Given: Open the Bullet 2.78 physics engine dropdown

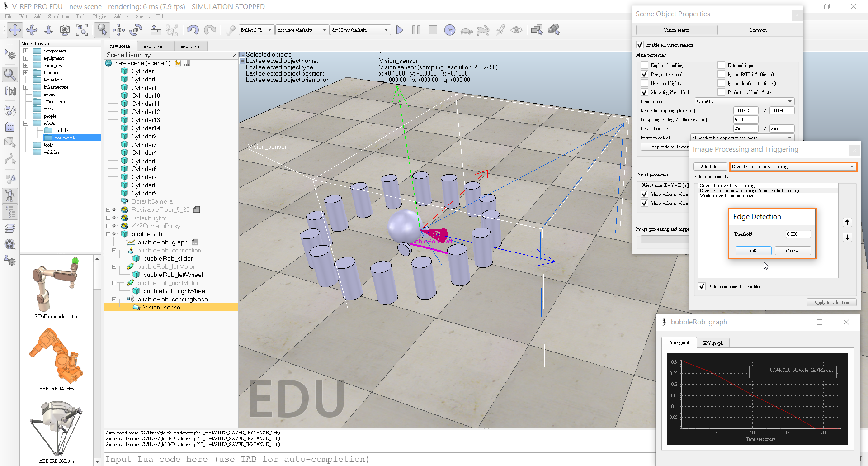Looking at the screenshot, I should pyautogui.click(x=256, y=30).
